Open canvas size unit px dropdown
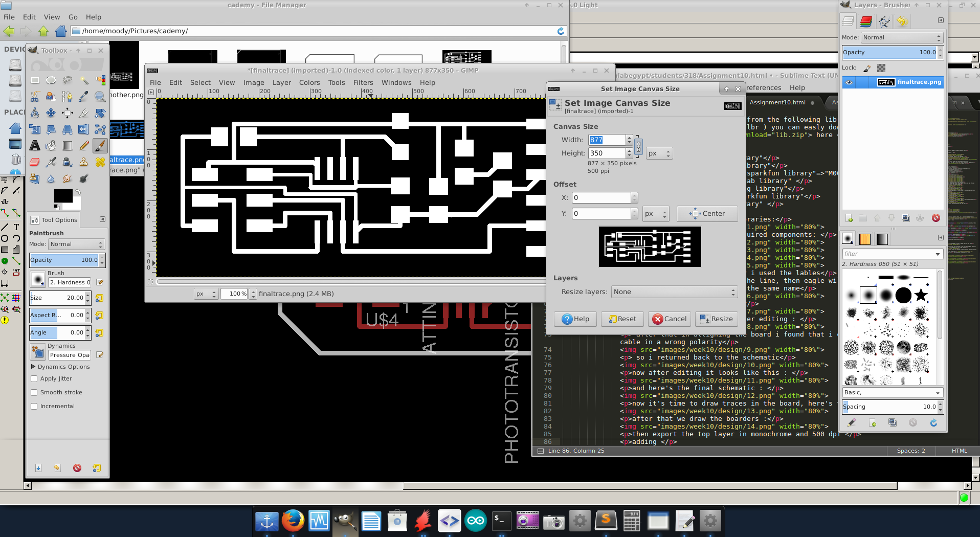 pos(659,153)
